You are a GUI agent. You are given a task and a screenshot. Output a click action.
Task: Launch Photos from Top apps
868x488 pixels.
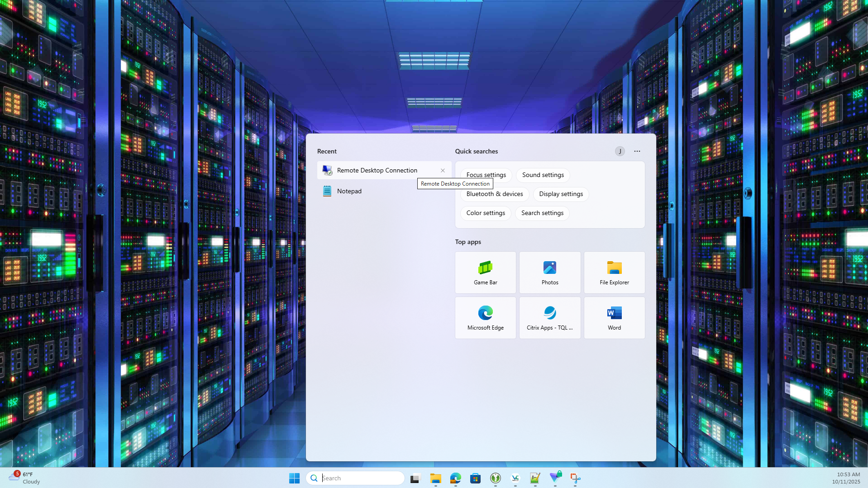click(x=549, y=272)
